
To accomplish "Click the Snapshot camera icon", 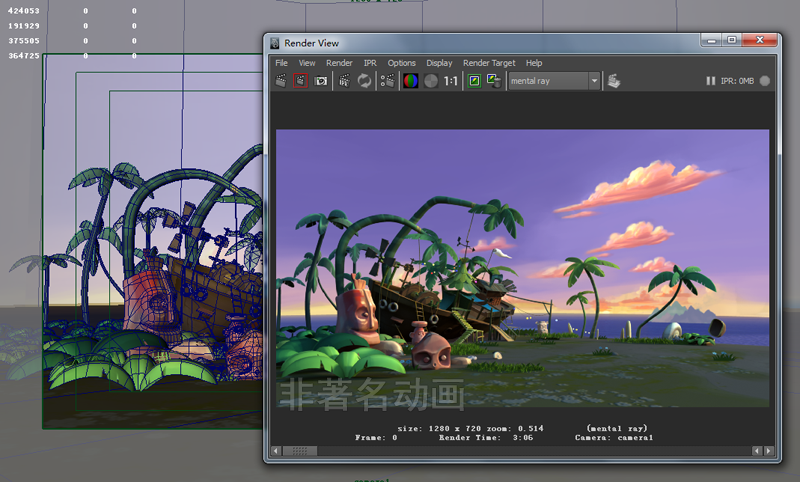I will (x=320, y=81).
